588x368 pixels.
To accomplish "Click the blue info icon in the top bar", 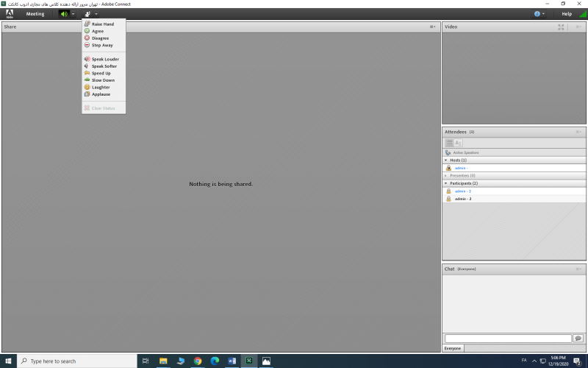I will (537, 14).
